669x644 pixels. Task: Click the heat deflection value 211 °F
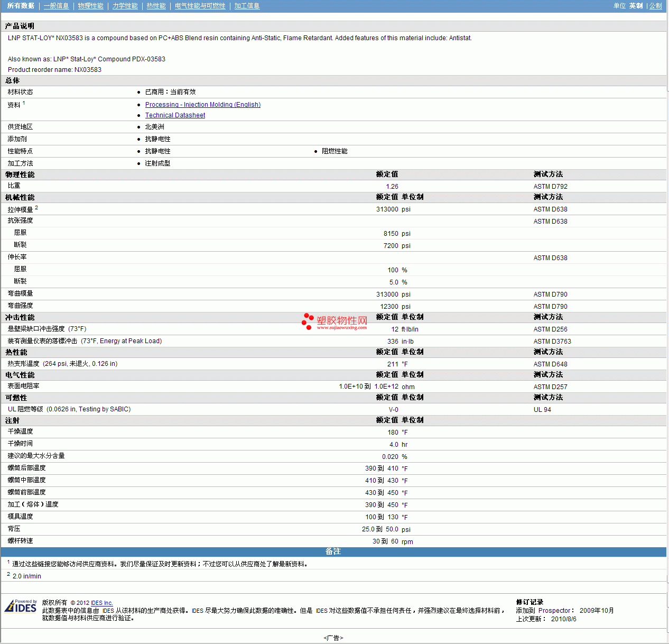tap(397, 364)
